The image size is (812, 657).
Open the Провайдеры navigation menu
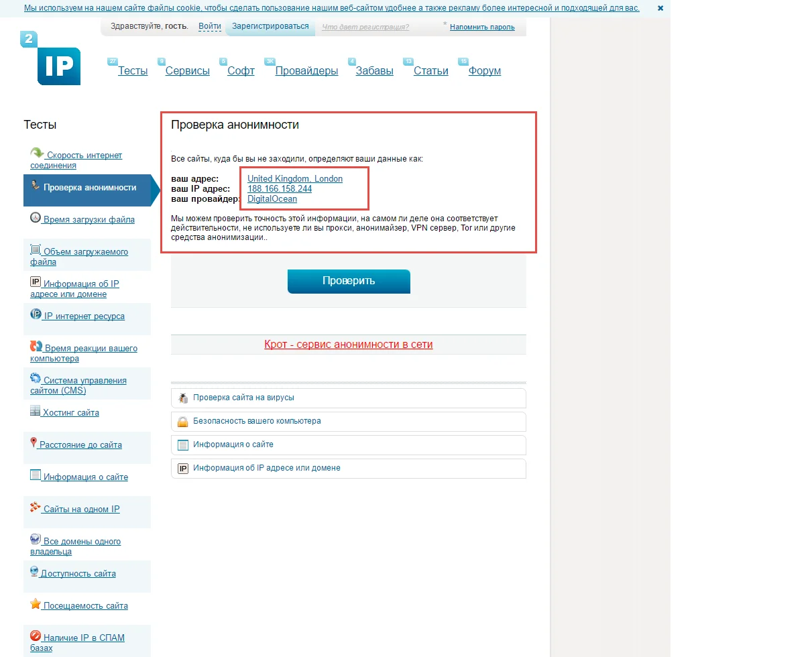coord(306,71)
